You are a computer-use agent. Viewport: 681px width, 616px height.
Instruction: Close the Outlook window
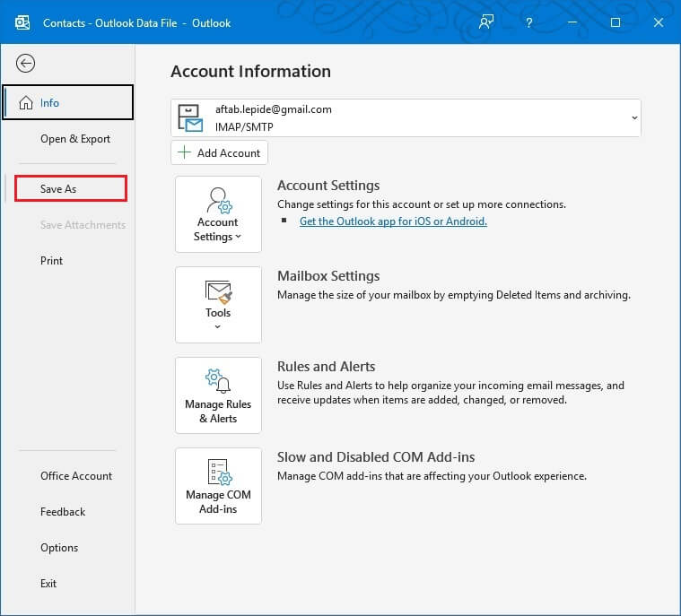click(x=659, y=22)
